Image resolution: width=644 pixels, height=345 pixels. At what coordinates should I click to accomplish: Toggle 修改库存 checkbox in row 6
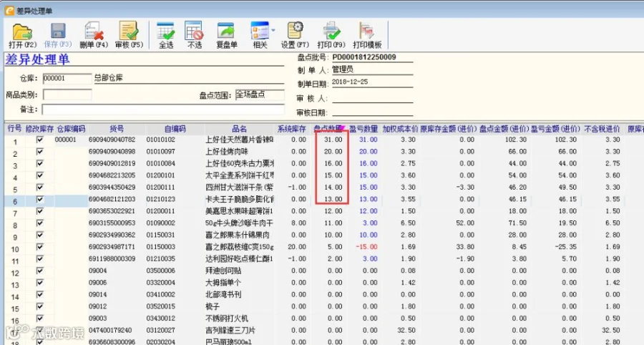coord(39,199)
